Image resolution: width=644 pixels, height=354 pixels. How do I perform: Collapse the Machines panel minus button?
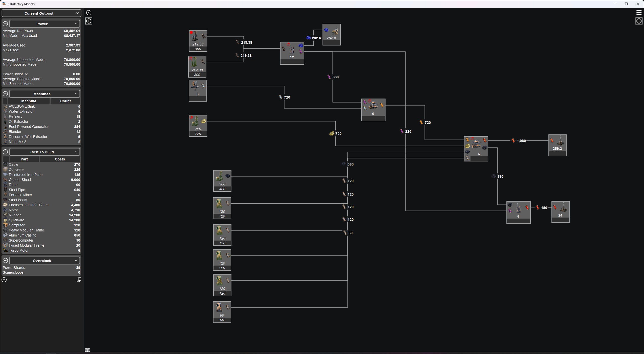5,94
